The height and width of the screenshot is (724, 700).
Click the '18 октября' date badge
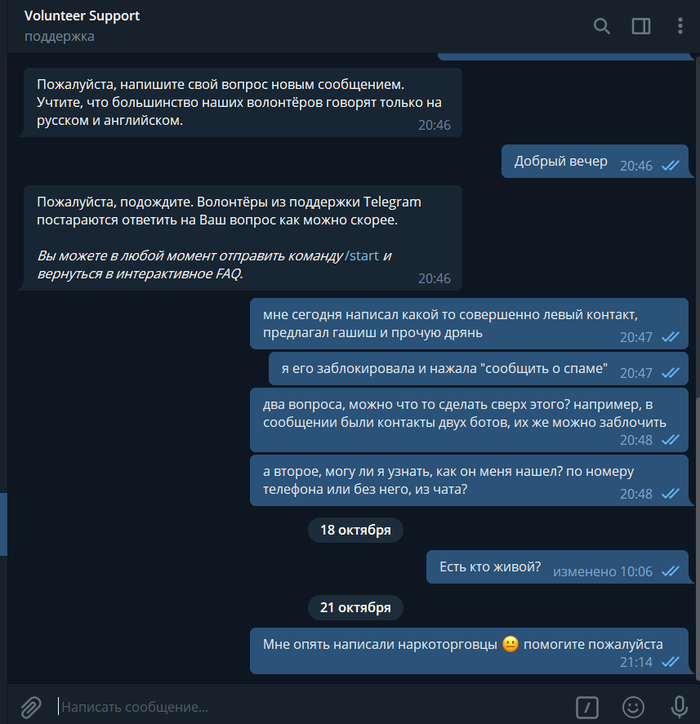pos(356,530)
